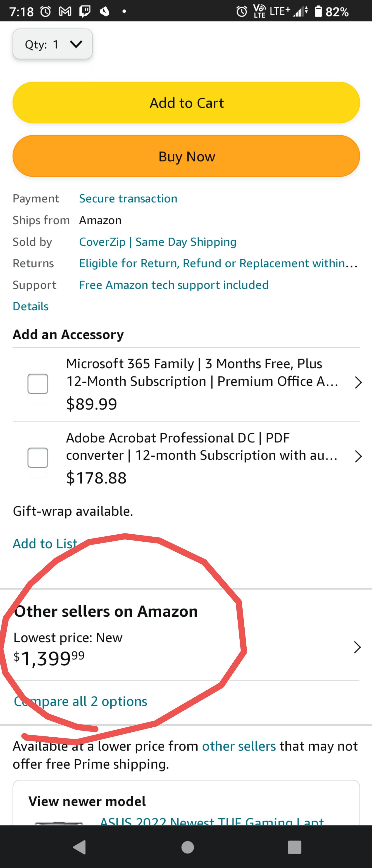The image size is (372, 868).
Task: Open the Qty quantity dropdown
Action: coord(52,44)
